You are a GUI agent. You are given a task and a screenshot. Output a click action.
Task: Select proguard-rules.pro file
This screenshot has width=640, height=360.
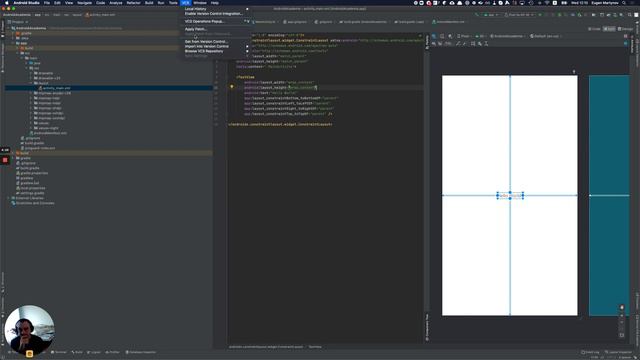pyautogui.click(x=40, y=148)
